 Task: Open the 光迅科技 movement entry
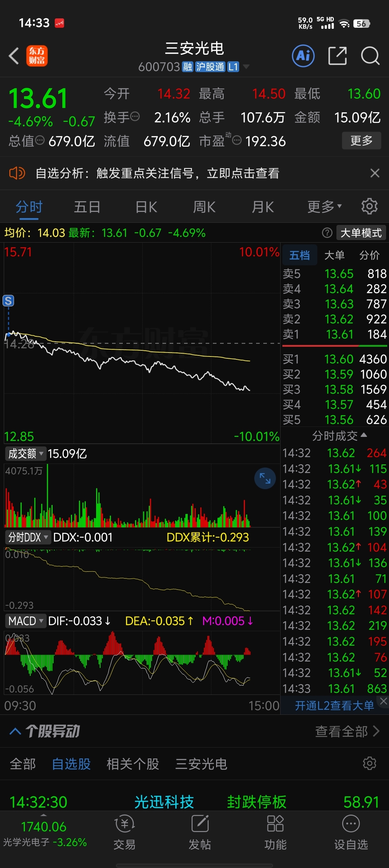coord(194,802)
